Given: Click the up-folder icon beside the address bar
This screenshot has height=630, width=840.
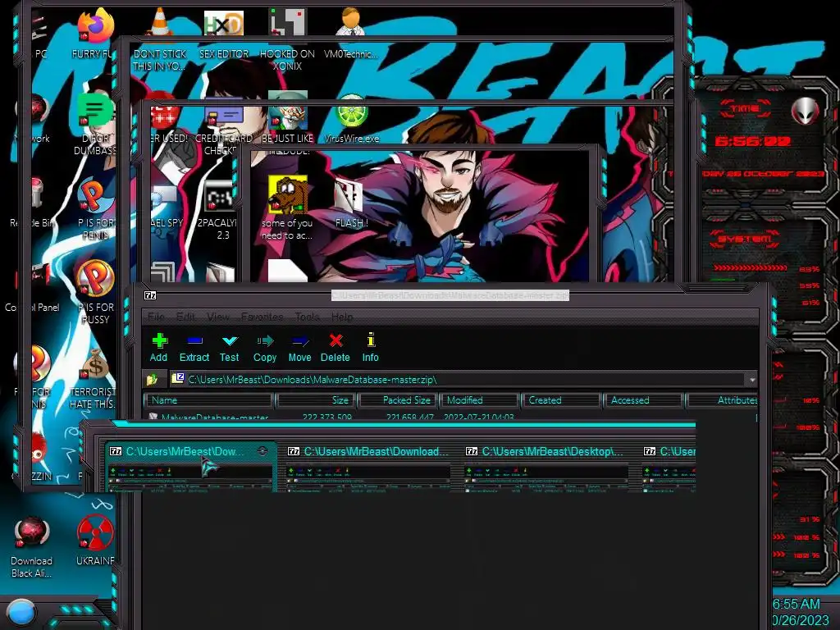Looking at the screenshot, I should pyautogui.click(x=152, y=380).
